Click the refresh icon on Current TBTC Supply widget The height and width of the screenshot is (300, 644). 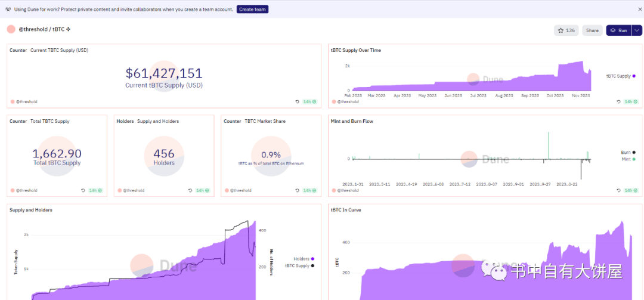[298, 101]
